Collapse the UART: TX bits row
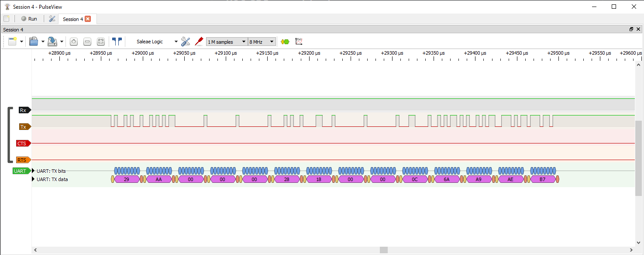This screenshot has height=255, width=644. [34, 171]
